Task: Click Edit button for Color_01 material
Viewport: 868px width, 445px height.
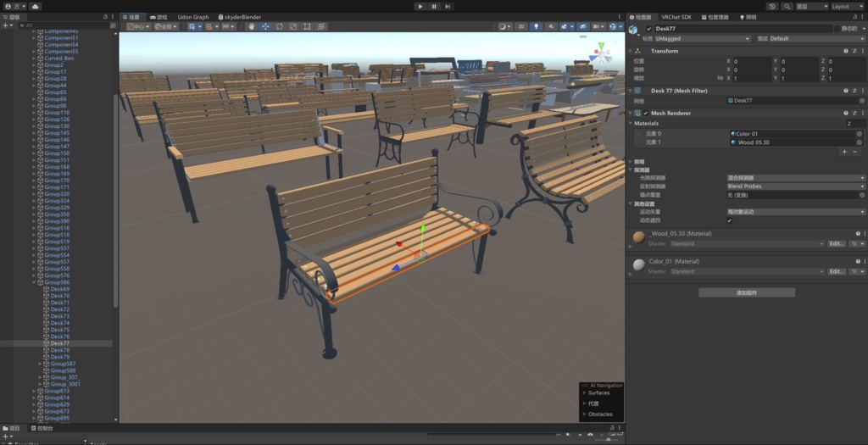Action: pos(836,271)
